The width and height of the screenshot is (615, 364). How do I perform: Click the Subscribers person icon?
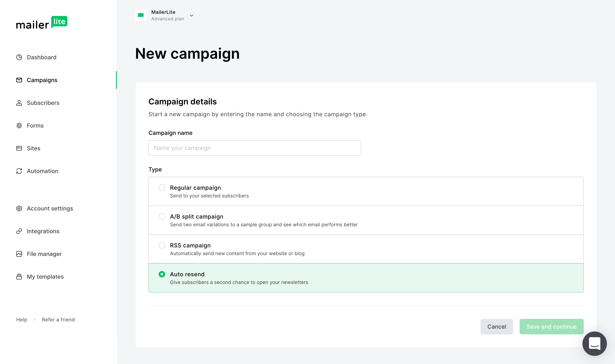click(19, 103)
